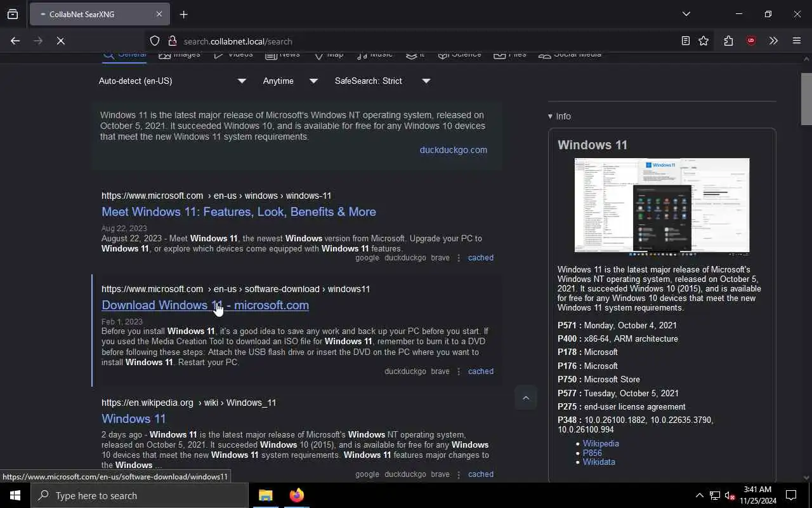Open Meet Windows 11: Features, Look, Benefits result
The width and height of the screenshot is (812, 508).
[x=239, y=211]
